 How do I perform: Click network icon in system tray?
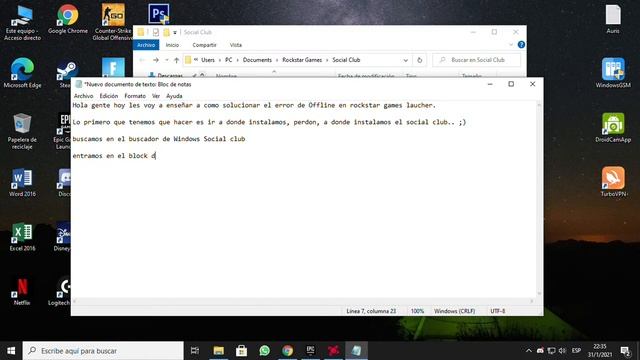551,351
